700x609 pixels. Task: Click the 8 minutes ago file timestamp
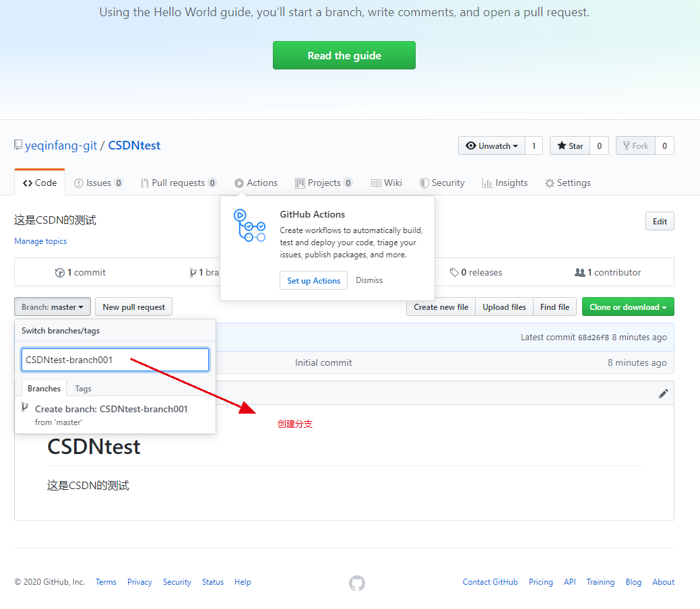(637, 362)
